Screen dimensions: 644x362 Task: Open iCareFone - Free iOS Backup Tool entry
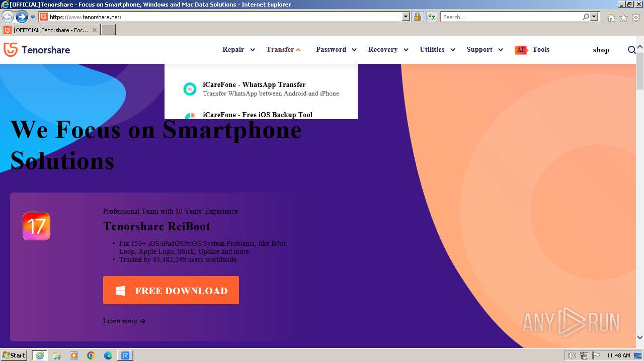[258, 115]
